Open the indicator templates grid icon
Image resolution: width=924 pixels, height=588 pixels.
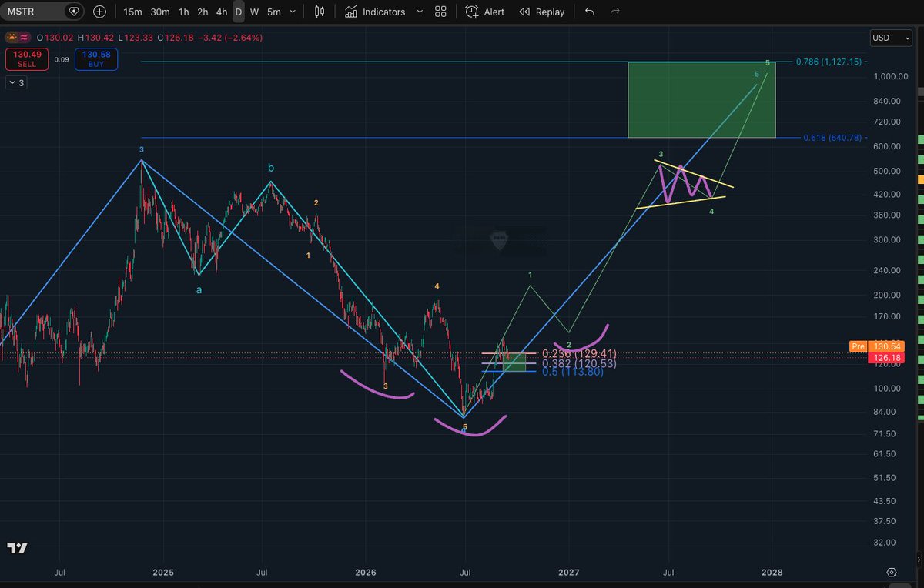tap(440, 12)
